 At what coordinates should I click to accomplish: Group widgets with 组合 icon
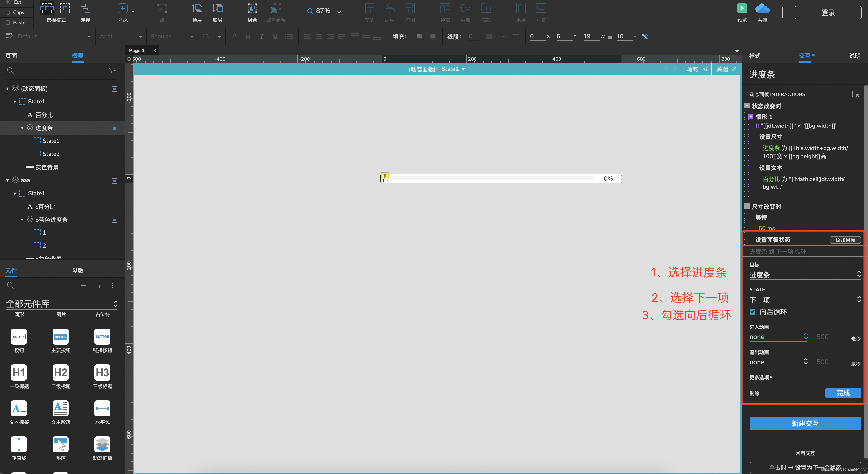point(252,8)
